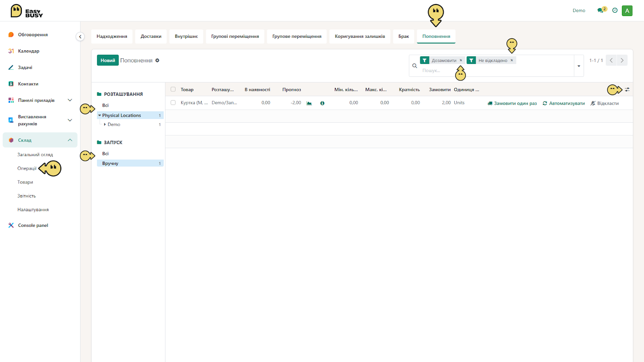Click Замовити один раз action
The width and height of the screenshot is (644, 362).
click(512, 103)
